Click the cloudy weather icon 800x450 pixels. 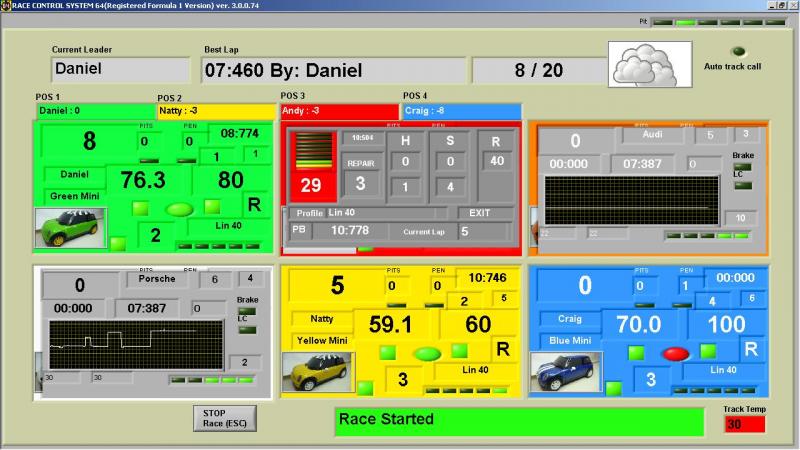pos(645,63)
